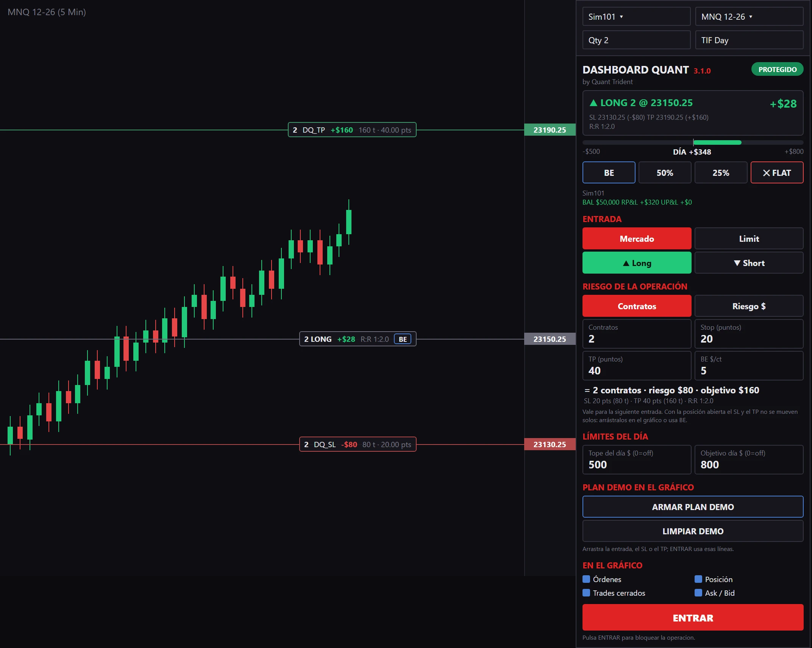Toggle the Ask / Bid checkbox
Screen dimensions: 812x648
(698, 593)
